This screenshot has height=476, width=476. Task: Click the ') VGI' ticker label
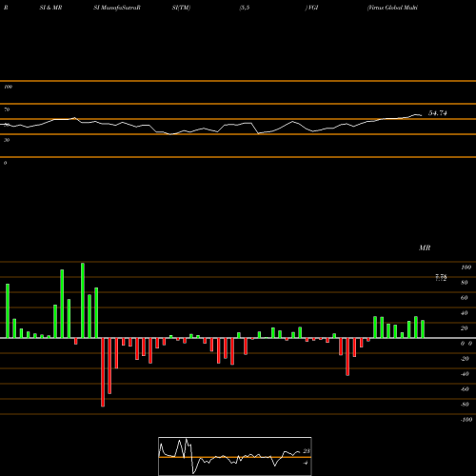click(x=311, y=8)
